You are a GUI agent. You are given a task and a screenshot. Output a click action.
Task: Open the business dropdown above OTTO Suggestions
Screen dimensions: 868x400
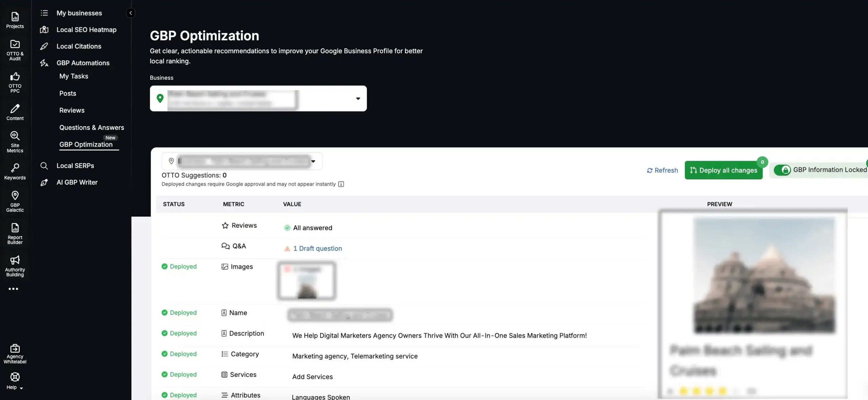tap(313, 161)
